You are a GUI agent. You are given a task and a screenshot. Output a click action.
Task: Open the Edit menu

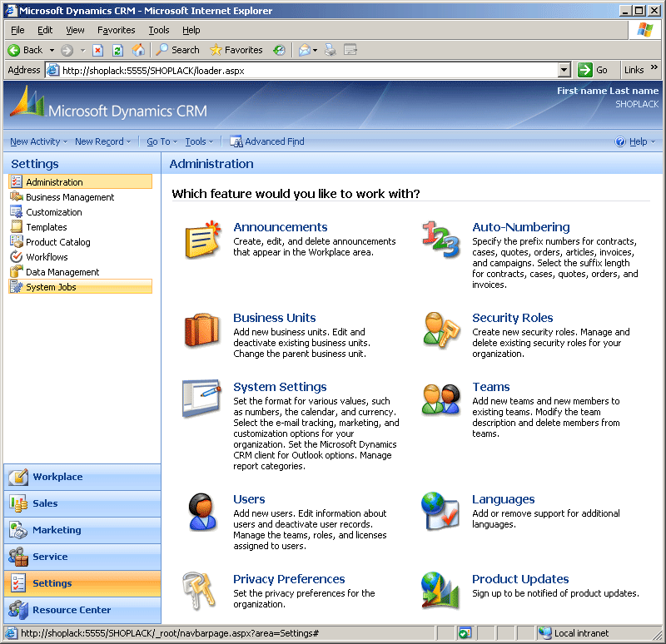[x=45, y=30]
